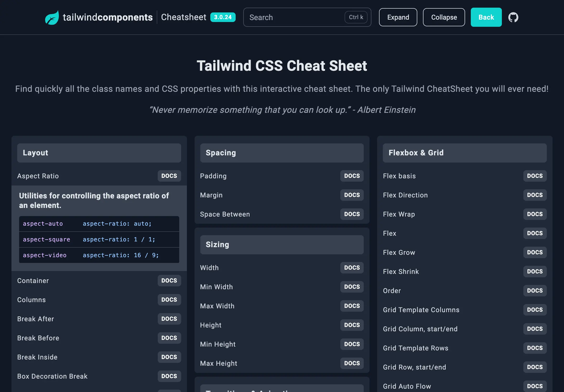The width and height of the screenshot is (564, 392).
Task: Open DOCS for Container
Action: tap(169, 280)
